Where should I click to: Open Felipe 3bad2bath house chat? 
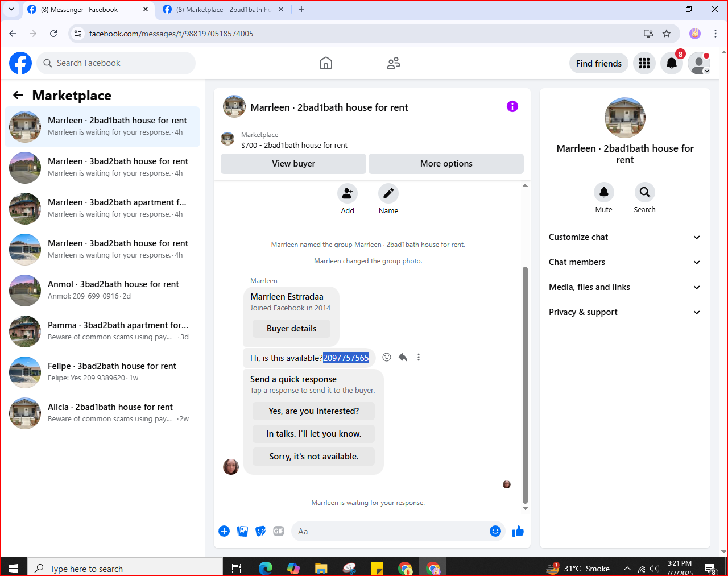[102, 372]
